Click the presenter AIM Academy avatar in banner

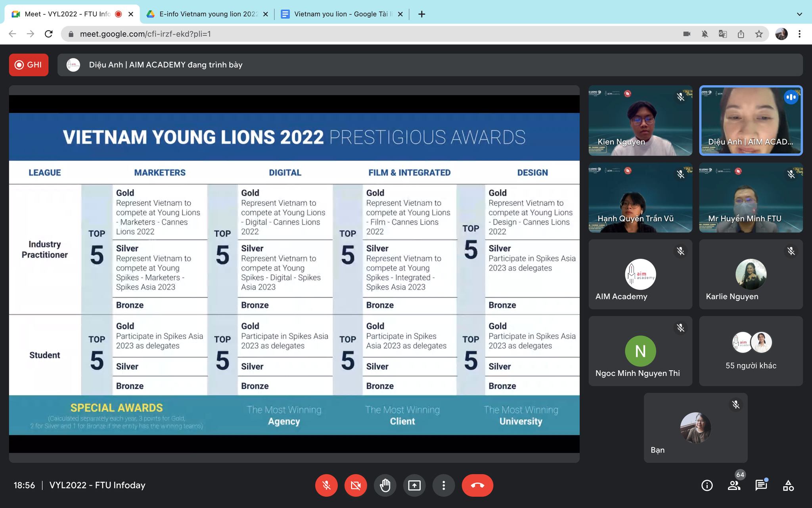click(x=73, y=65)
